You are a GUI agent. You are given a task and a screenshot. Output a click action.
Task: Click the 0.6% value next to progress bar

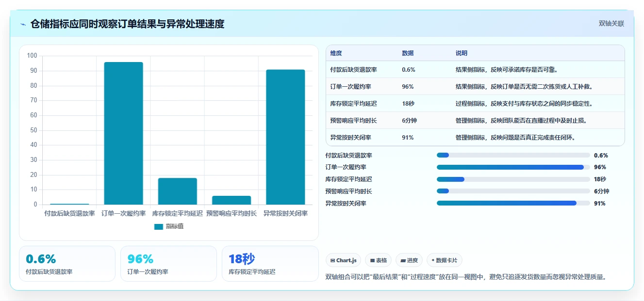(601, 156)
